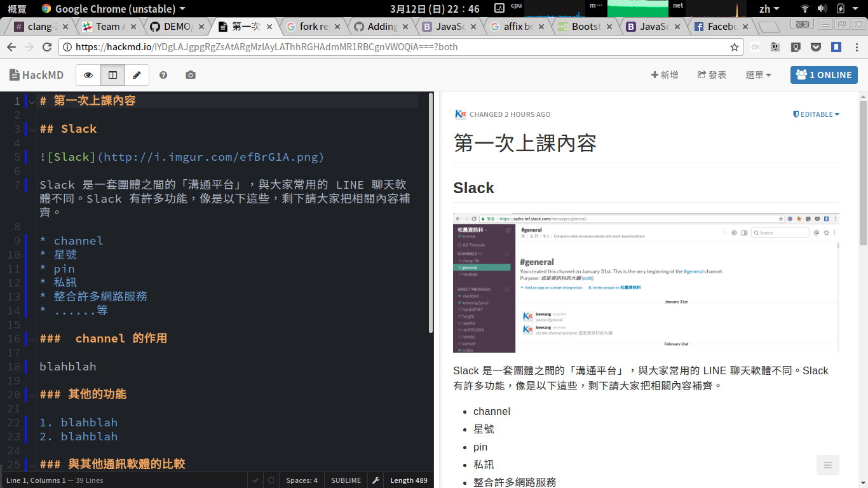This screenshot has height=488, width=868.
Task: Open the Google Chrome (unstable) app menu
Action: pos(113,9)
